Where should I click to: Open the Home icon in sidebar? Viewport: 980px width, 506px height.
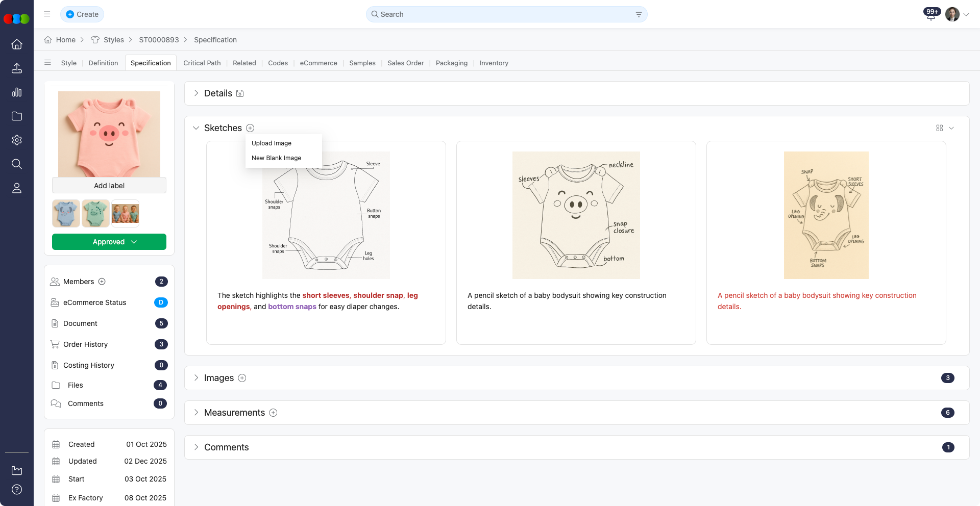17,44
